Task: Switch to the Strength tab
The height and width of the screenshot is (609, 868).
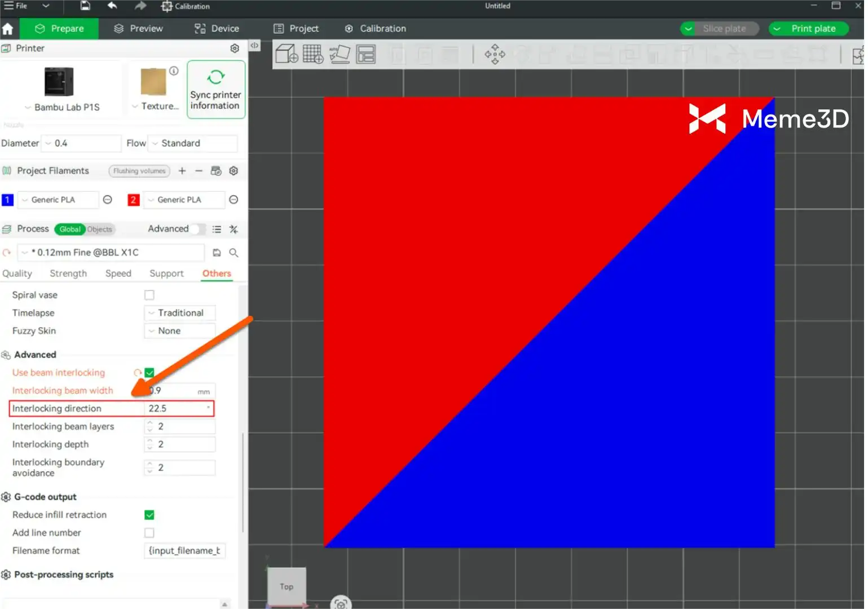Action: (68, 273)
